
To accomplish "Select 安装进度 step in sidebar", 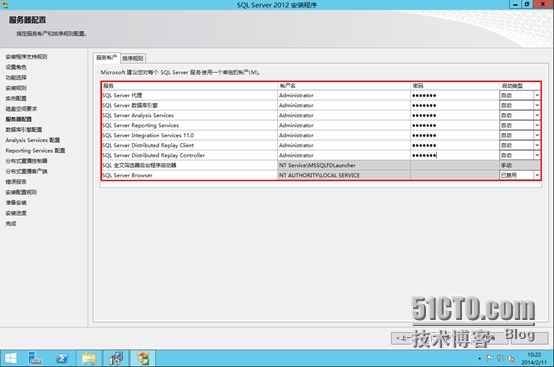I will [16, 213].
